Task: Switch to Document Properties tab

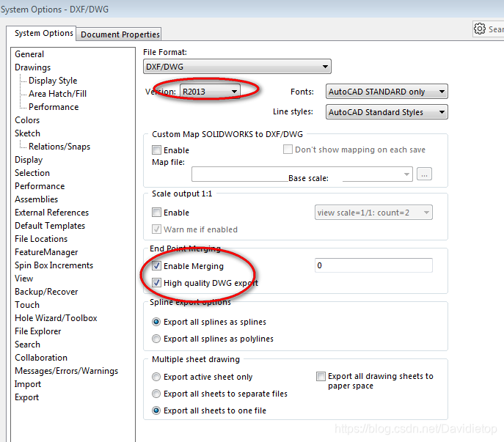Action: pos(120,34)
